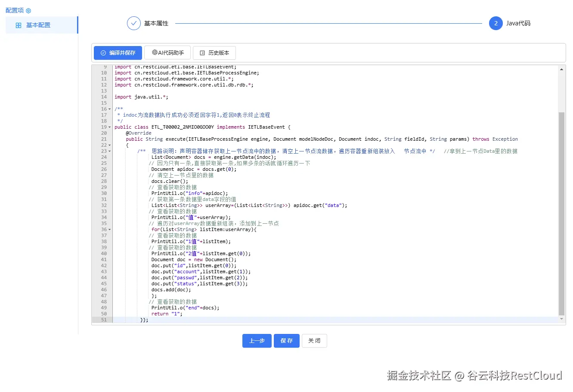Click the editor scrollbar down arrow
The width and height of the screenshot is (573, 392).
(x=561, y=319)
